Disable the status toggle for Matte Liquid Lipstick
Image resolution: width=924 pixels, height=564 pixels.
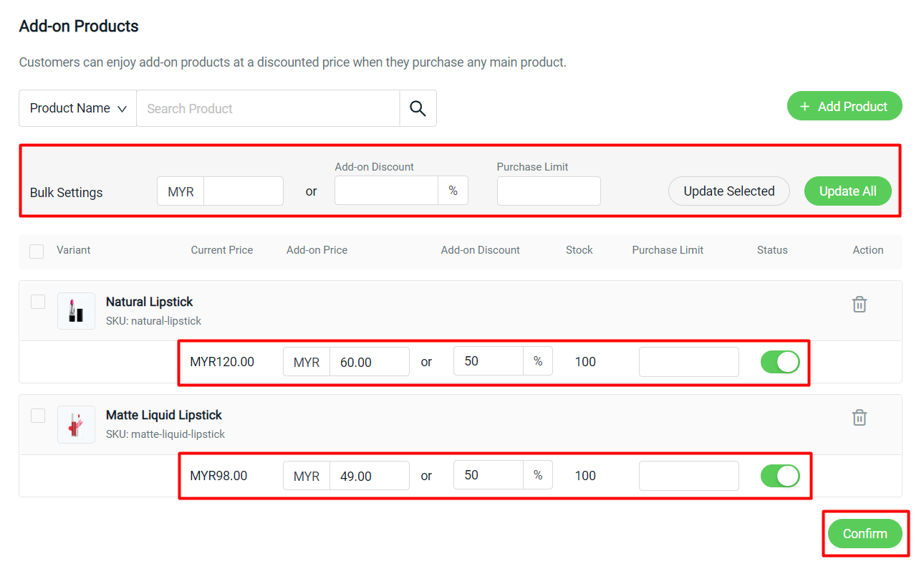click(x=780, y=475)
